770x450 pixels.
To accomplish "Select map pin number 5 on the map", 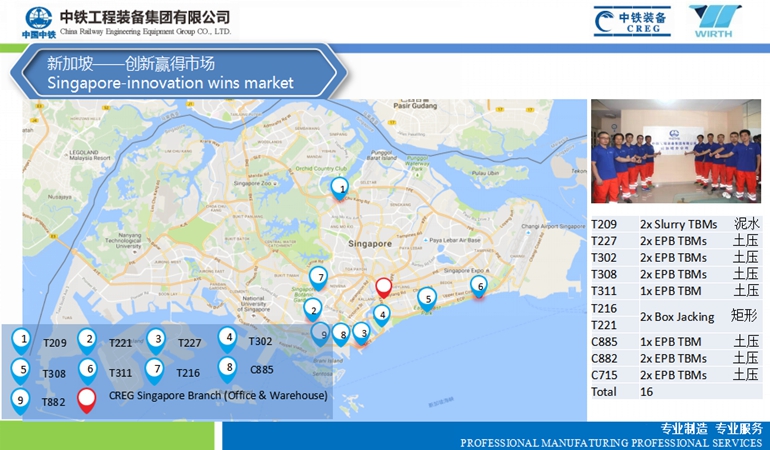I will (427, 300).
